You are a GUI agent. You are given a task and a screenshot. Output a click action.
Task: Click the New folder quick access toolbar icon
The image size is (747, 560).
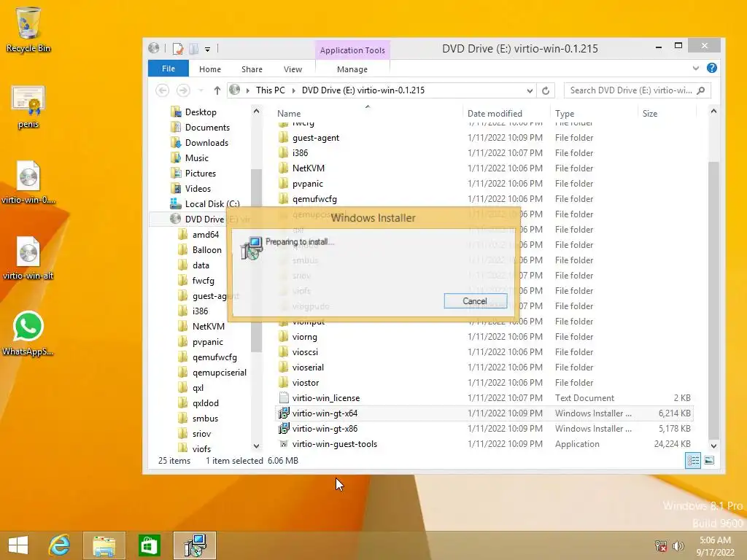point(194,49)
